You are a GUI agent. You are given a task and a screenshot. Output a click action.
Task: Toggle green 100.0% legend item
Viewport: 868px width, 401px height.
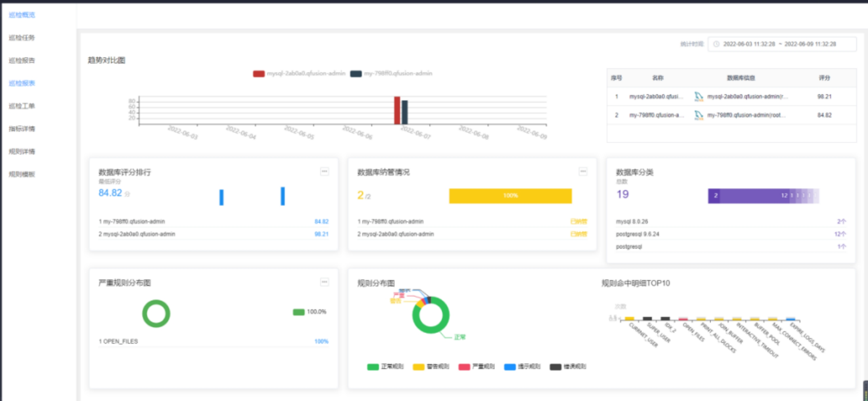[x=309, y=312]
